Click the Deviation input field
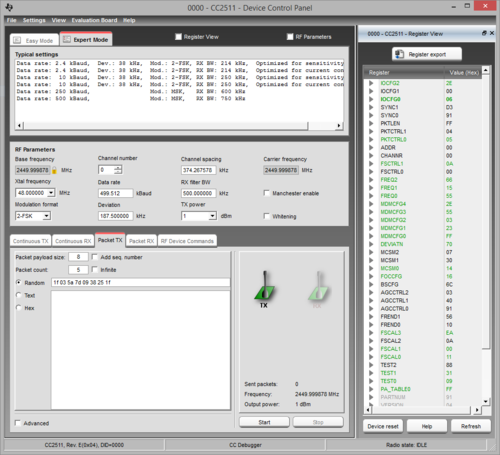 (x=116, y=216)
